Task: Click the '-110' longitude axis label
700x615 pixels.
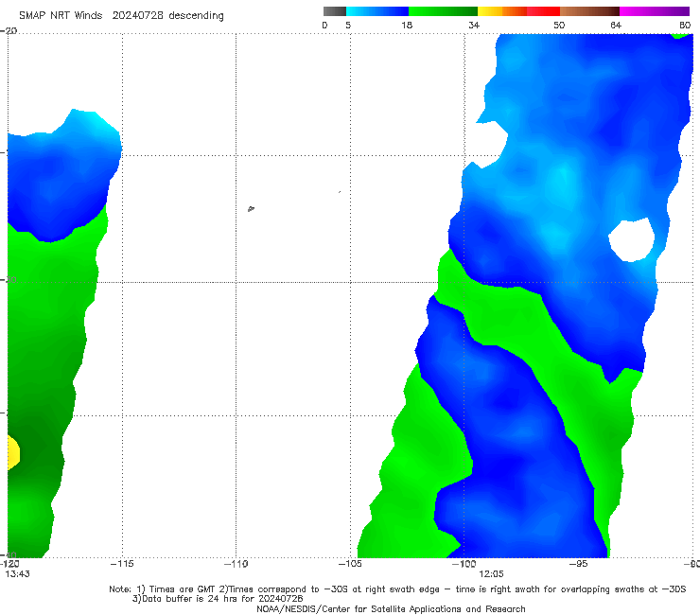Action: click(x=236, y=564)
